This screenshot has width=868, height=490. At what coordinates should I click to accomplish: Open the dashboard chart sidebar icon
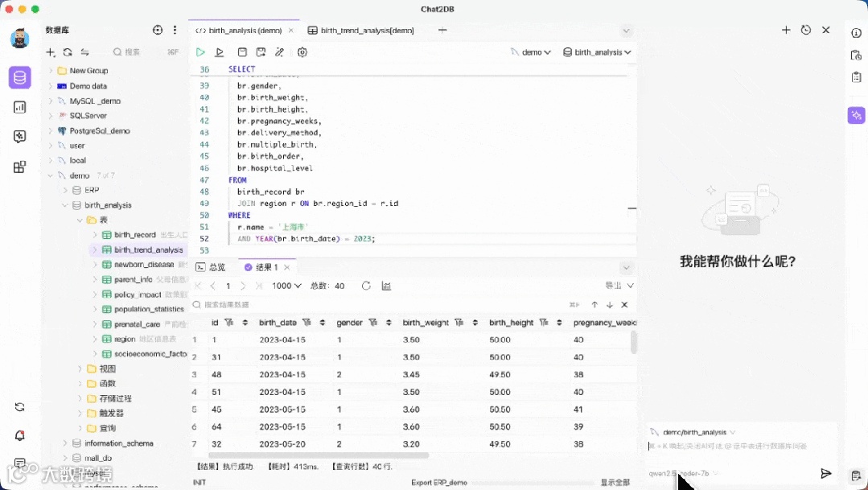[x=19, y=107]
